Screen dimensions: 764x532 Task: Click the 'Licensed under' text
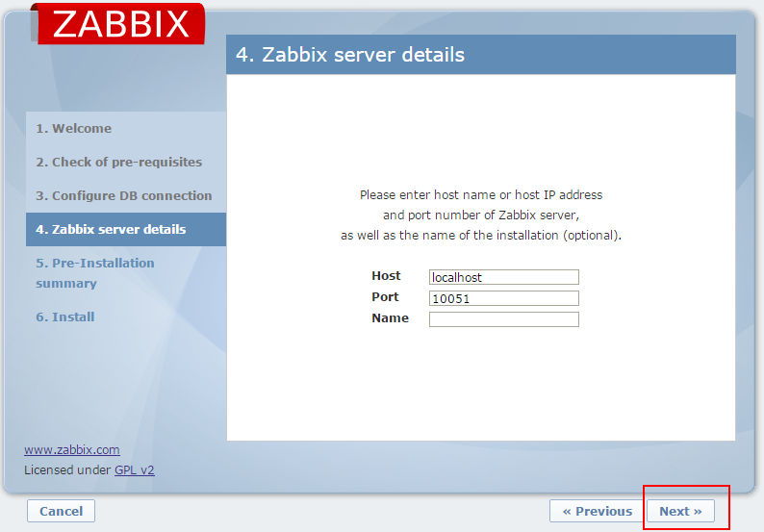[67, 470]
